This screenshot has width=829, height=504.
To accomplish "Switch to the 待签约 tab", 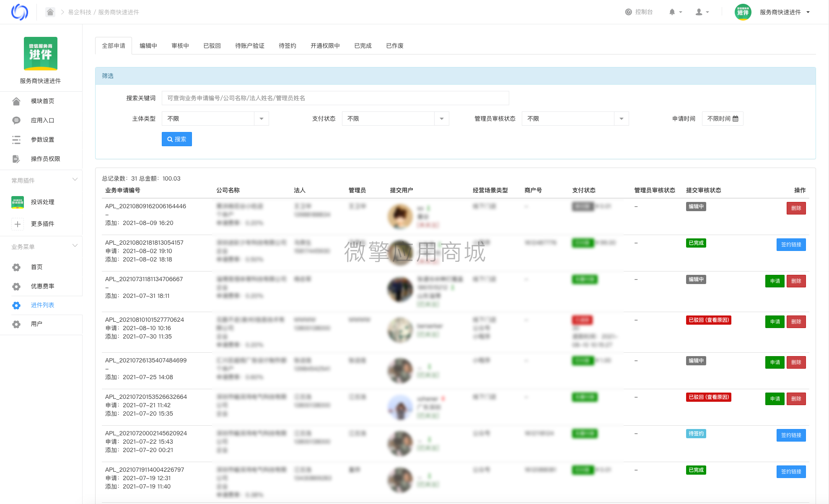I will pyautogui.click(x=288, y=46).
